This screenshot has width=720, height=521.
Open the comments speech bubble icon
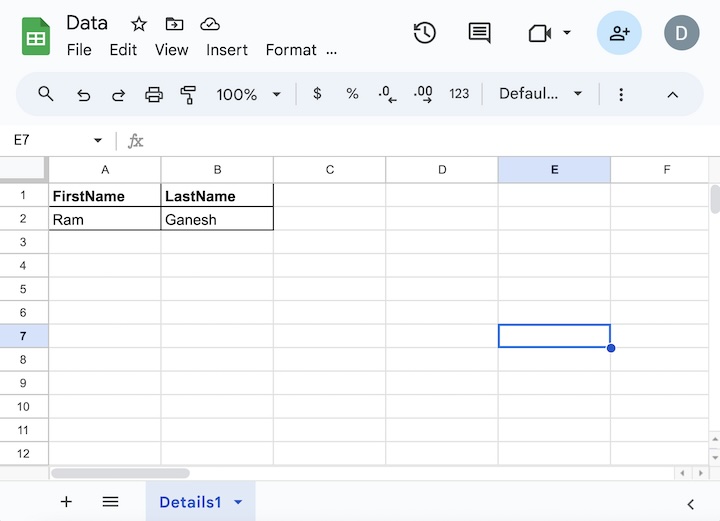click(480, 33)
